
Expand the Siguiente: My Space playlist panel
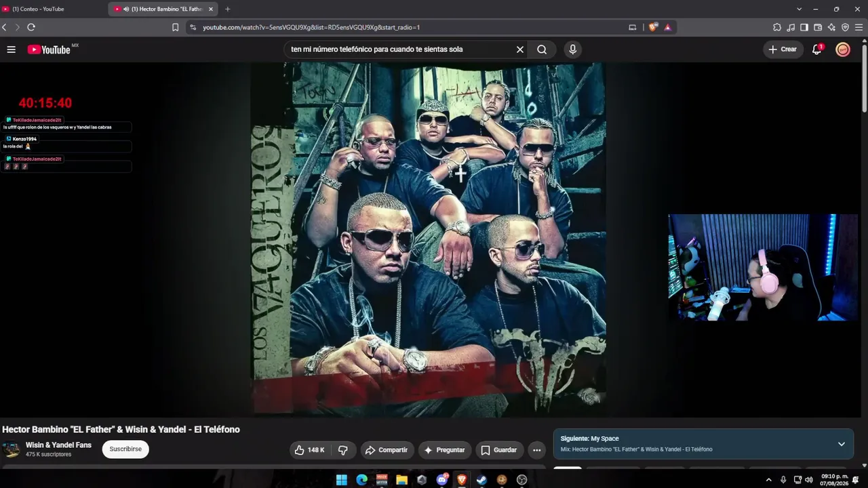842,444
